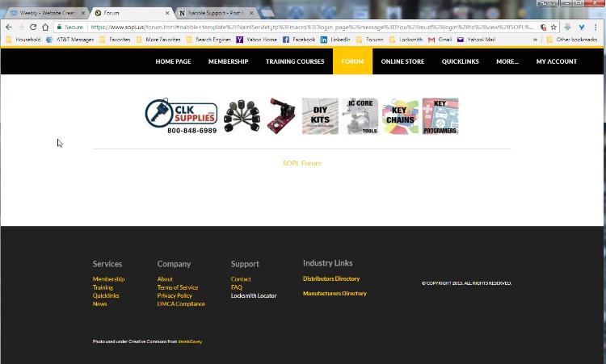The height and width of the screenshot is (364, 606).
Task: Select Training Courses in navigation bar
Action: click(x=295, y=61)
